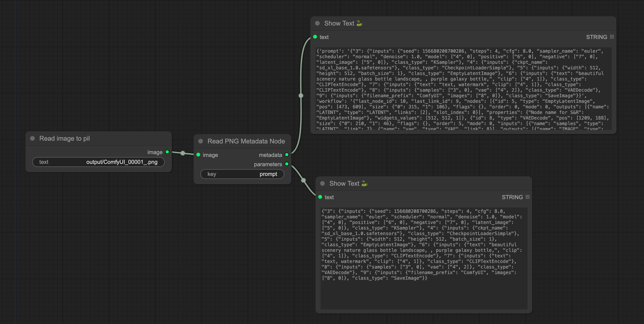The image size is (644, 324).
Task: Select the Read PNG Metadata Node title
Action: tap(246, 141)
